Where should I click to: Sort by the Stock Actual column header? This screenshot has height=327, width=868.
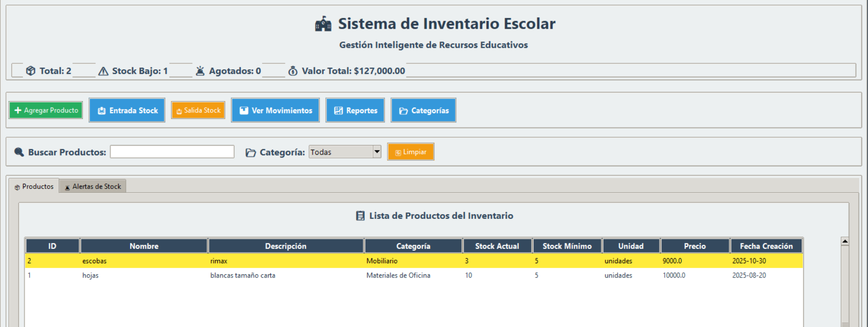coord(497,246)
